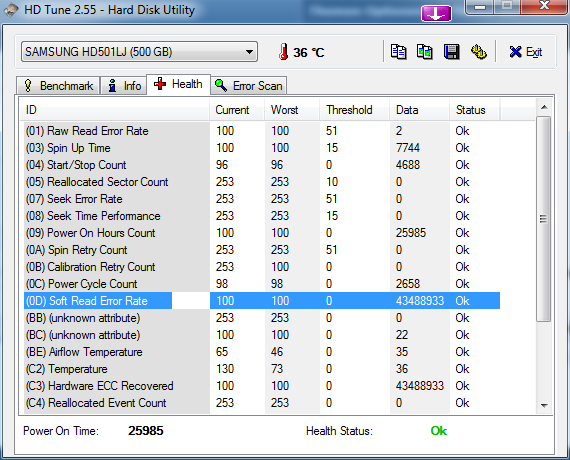Viewport: 570px width, 460px height.
Task: Select the (BC) unknown attribute row
Action: click(x=262, y=335)
